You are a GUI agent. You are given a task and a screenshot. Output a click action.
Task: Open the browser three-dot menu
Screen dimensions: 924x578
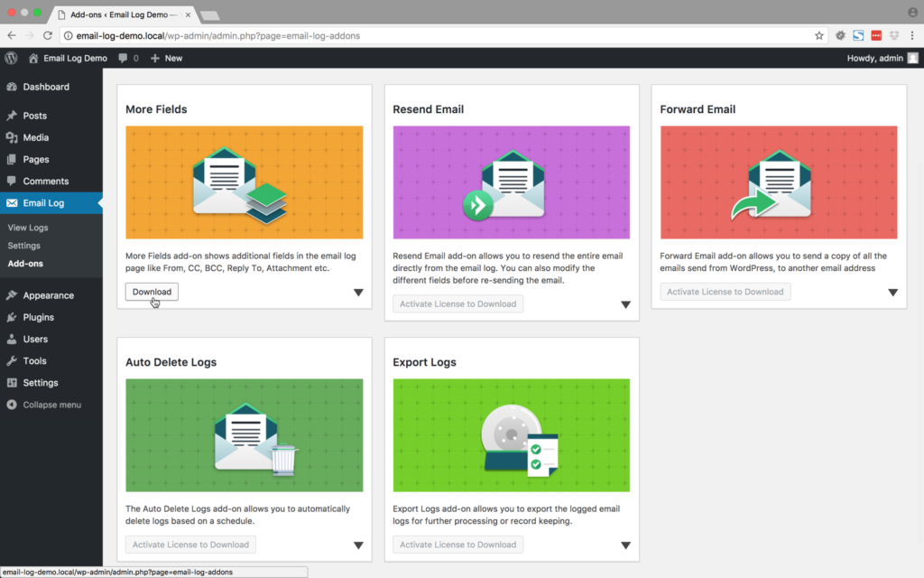(x=912, y=35)
